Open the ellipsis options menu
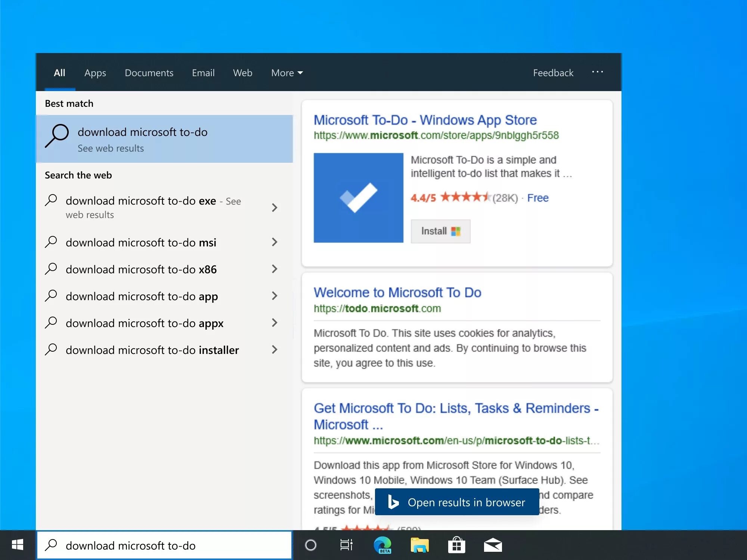 pos(597,72)
